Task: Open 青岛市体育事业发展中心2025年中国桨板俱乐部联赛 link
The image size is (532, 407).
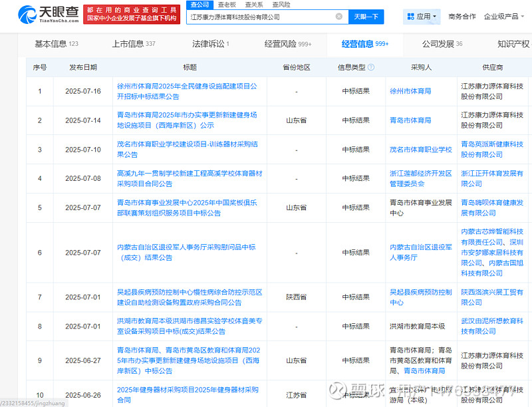Action: 187,207
